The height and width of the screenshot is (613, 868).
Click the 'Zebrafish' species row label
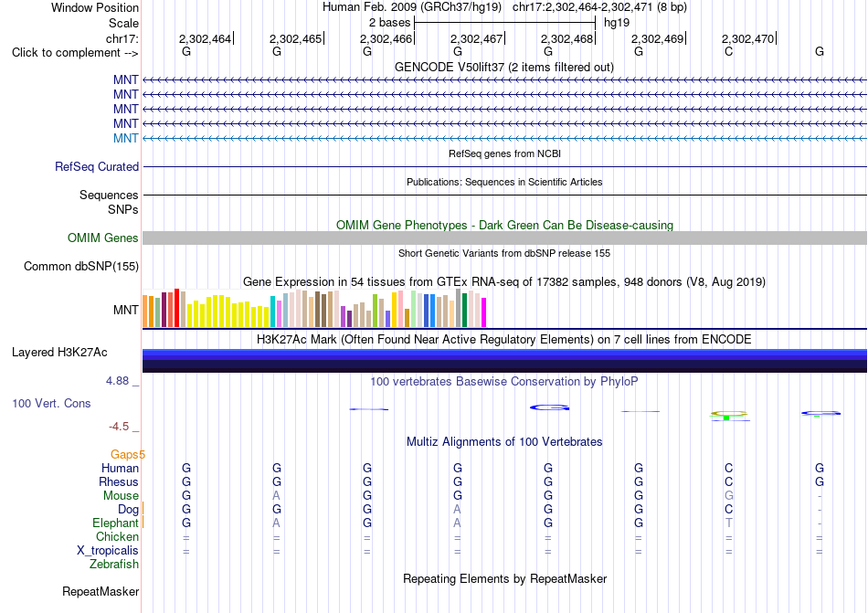[x=114, y=565]
